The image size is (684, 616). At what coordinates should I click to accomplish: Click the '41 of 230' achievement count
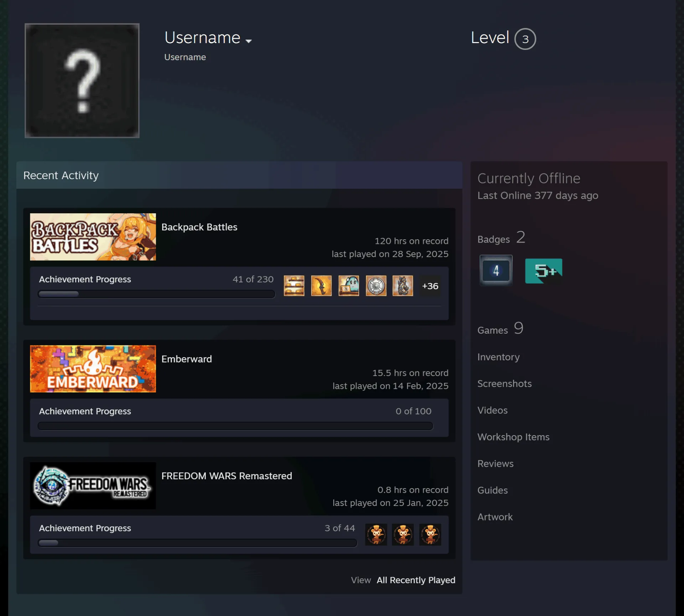click(253, 279)
